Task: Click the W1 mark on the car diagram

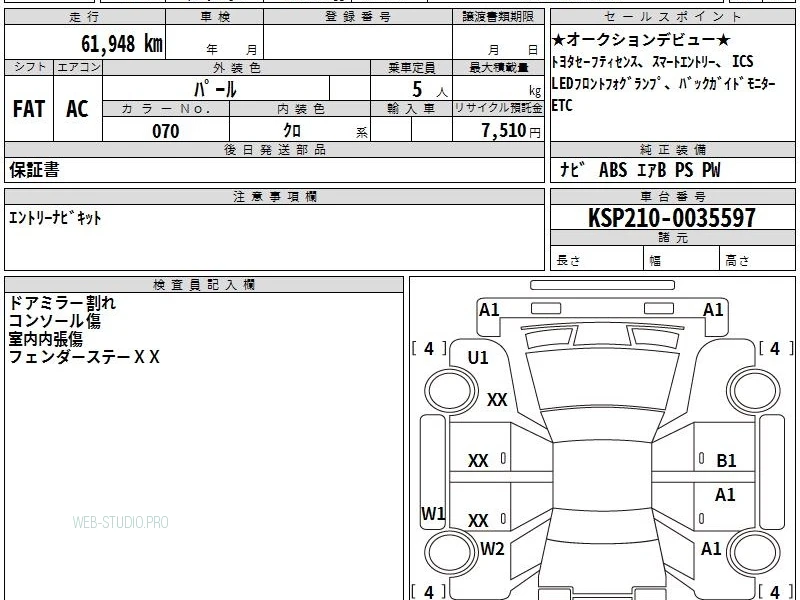Action: point(433,513)
